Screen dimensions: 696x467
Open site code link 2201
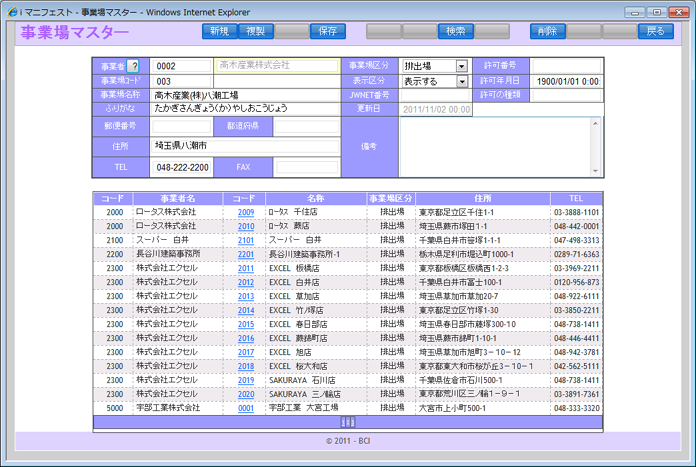click(x=246, y=254)
